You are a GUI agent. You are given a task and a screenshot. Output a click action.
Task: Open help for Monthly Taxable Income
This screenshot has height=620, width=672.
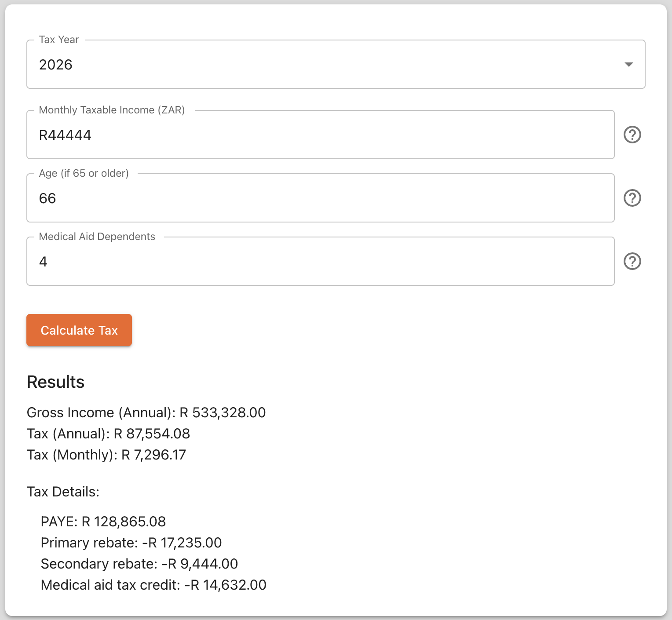coord(632,135)
